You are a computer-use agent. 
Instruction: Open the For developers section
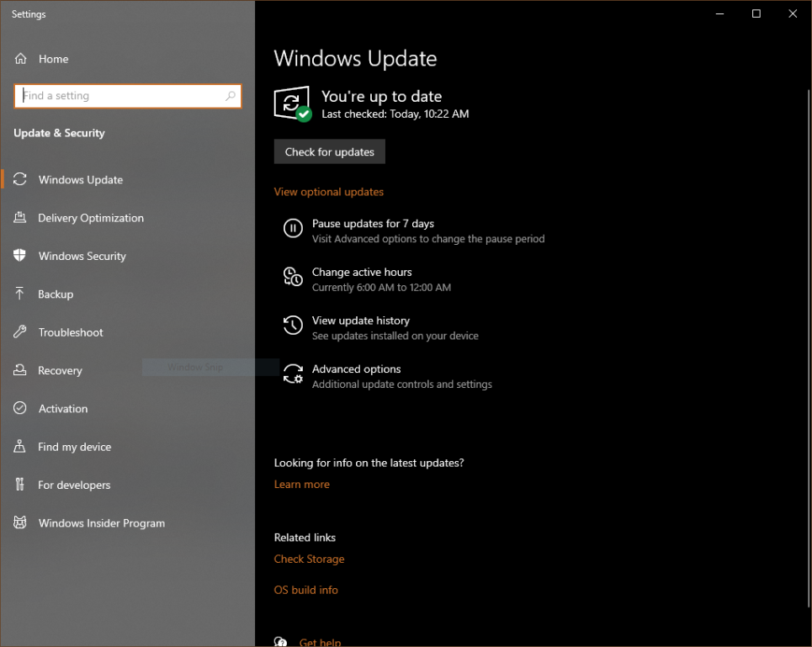tap(74, 485)
